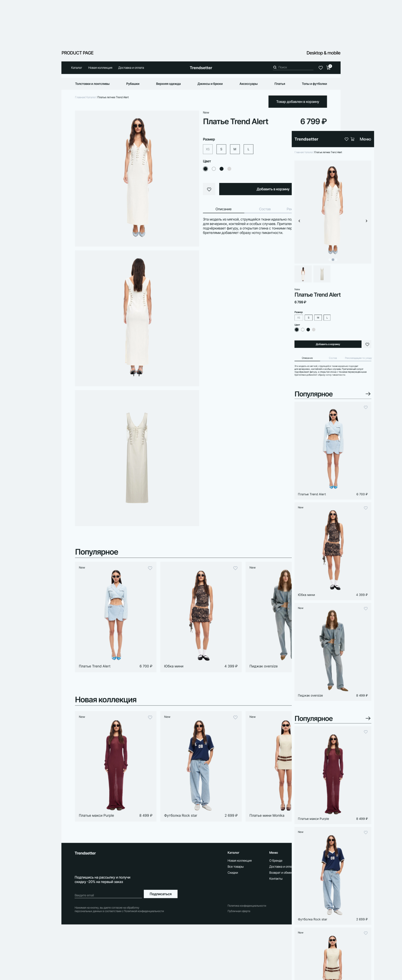This screenshot has height=980, width=402.
Task: Select size S on desktop
Action: pyautogui.click(x=221, y=149)
